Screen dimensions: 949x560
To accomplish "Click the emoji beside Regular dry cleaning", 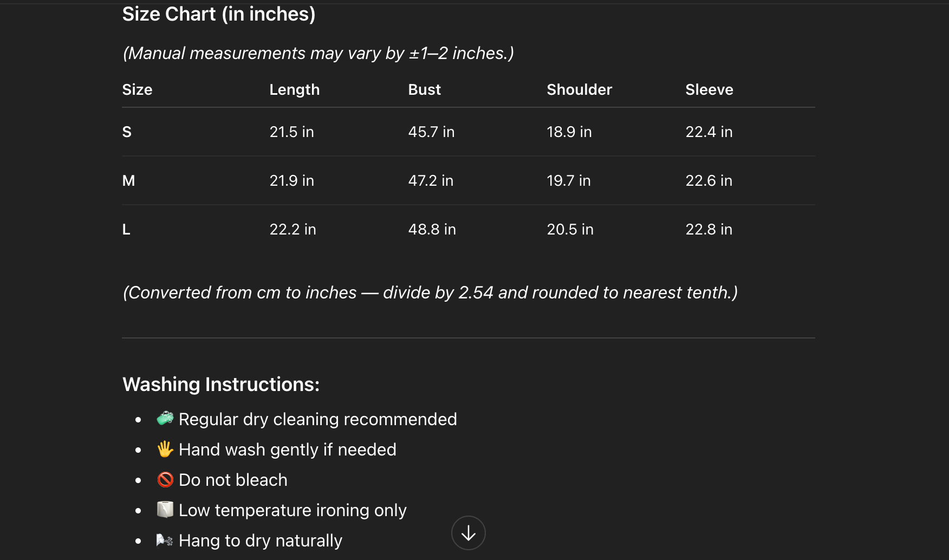I will click(165, 419).
